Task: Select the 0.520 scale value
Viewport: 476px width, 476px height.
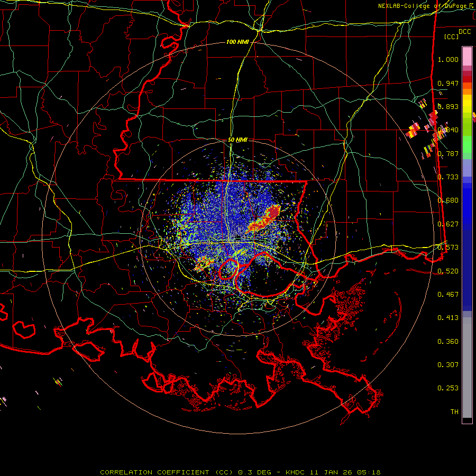Action: click(448, 271)
